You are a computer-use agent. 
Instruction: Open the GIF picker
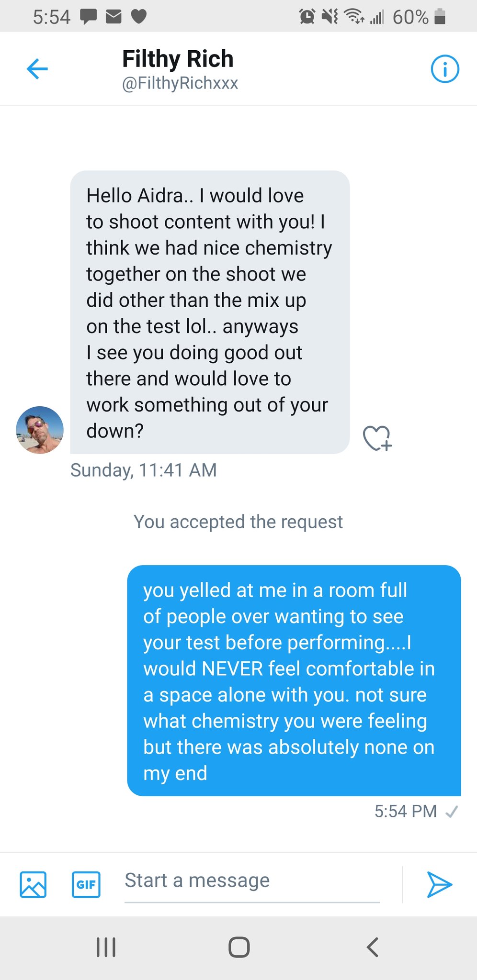click(x=86, y=884)
